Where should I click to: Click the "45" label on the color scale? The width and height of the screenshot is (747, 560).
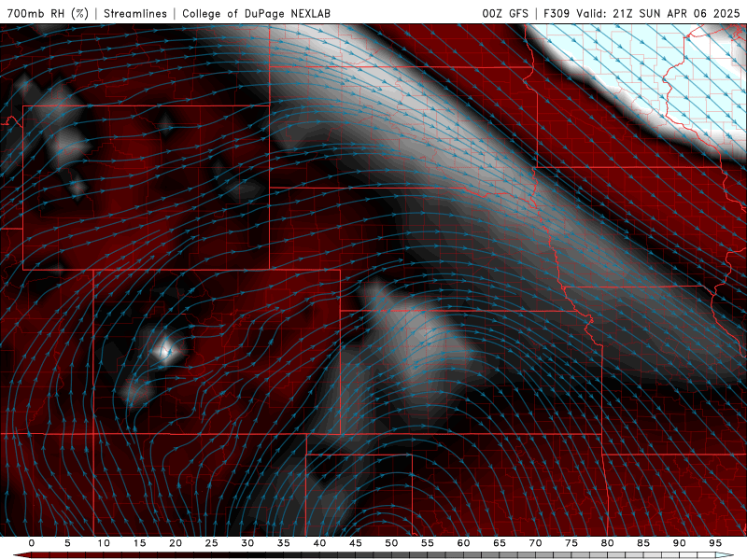[x=356, y=543]
